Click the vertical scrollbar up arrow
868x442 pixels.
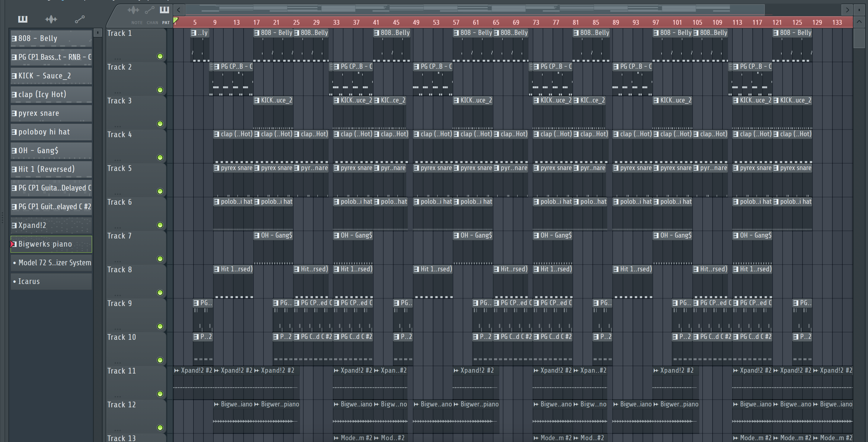tap(859, 22)
